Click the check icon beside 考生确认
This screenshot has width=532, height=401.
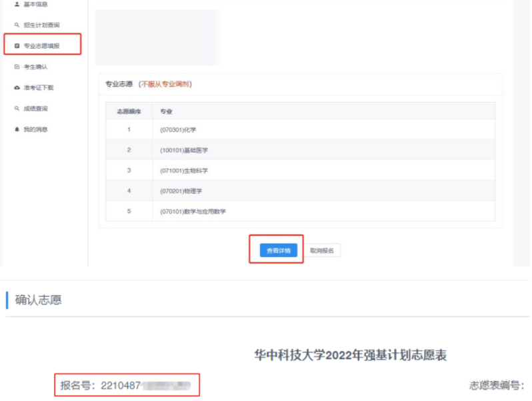[17, 67]
